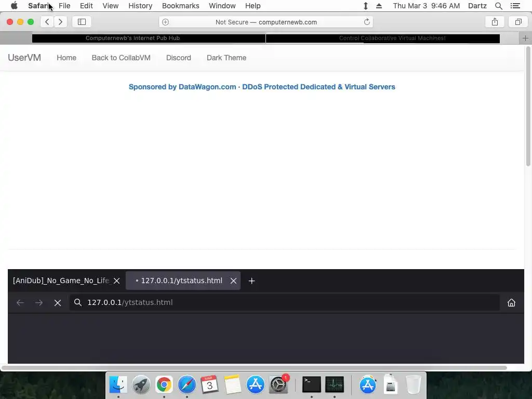Toggle the Safari sidebar
532x399 pixels.
tap(82, 22)
